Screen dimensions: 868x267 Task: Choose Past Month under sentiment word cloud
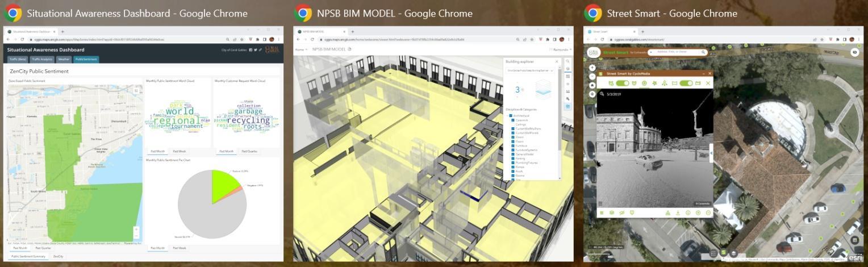(x=156, y=151)
